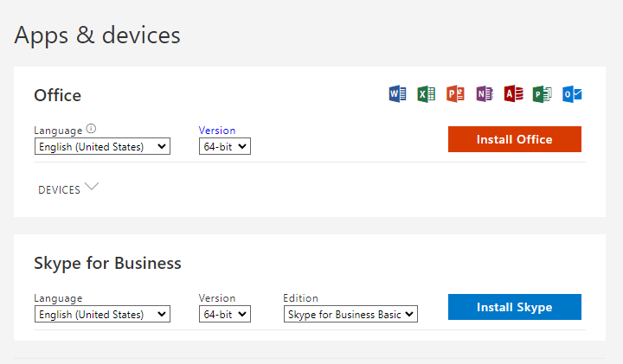
Task: Open the Skype Edition dropdown
Action: pos(350,314)
